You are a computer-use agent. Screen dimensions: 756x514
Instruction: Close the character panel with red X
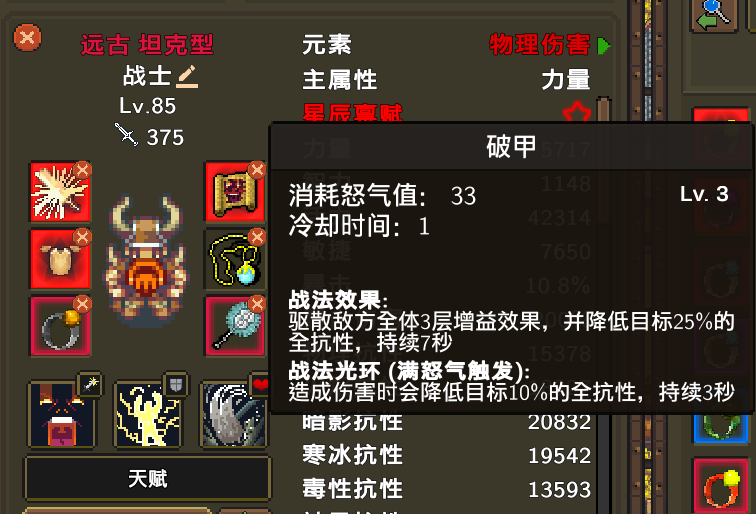point(27,38)
